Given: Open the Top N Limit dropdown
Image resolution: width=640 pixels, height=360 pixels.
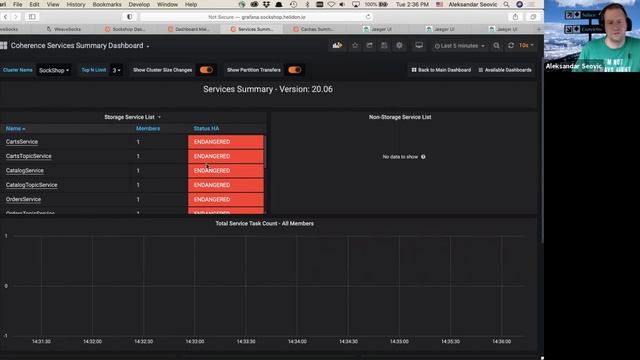Looking at the screenshot, I should (x=116, y=70).
